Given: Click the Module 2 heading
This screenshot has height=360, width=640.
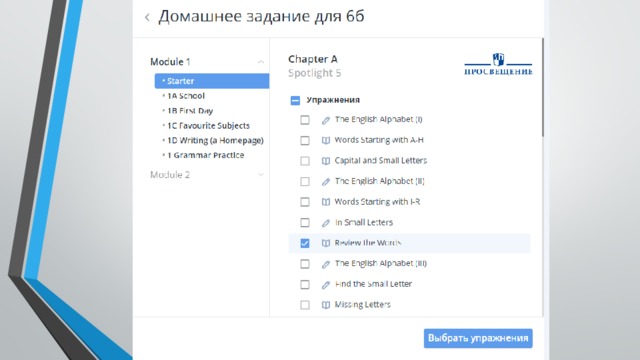Looking at the screenshot, I should (170, 175).
